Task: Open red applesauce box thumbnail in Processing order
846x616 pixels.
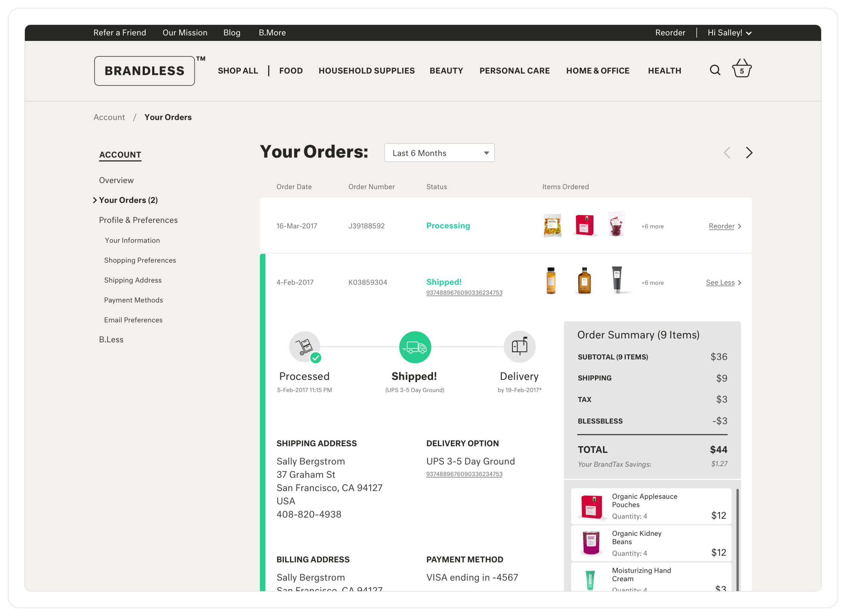Action: [x=584, y=225]
